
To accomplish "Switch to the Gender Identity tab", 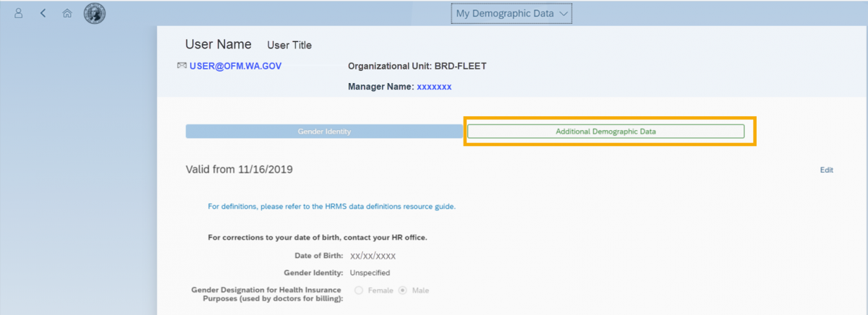I will [324, 131].
